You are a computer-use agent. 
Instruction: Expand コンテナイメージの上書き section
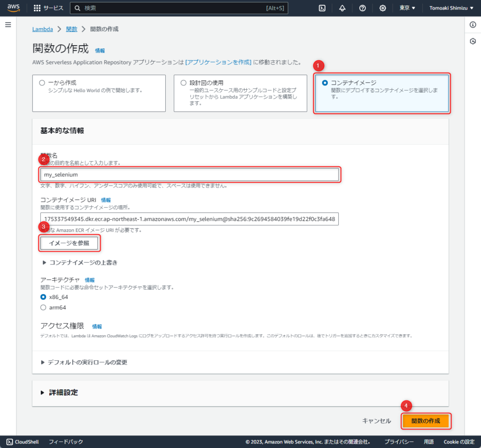tap(79, 263)
